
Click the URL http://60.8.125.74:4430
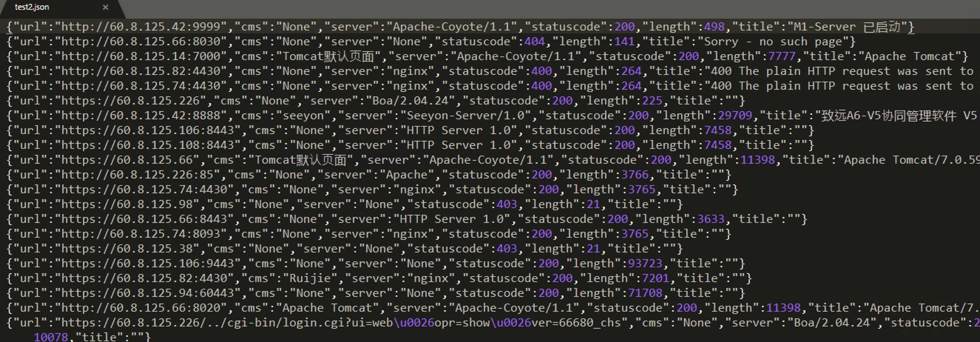[141, 86]
